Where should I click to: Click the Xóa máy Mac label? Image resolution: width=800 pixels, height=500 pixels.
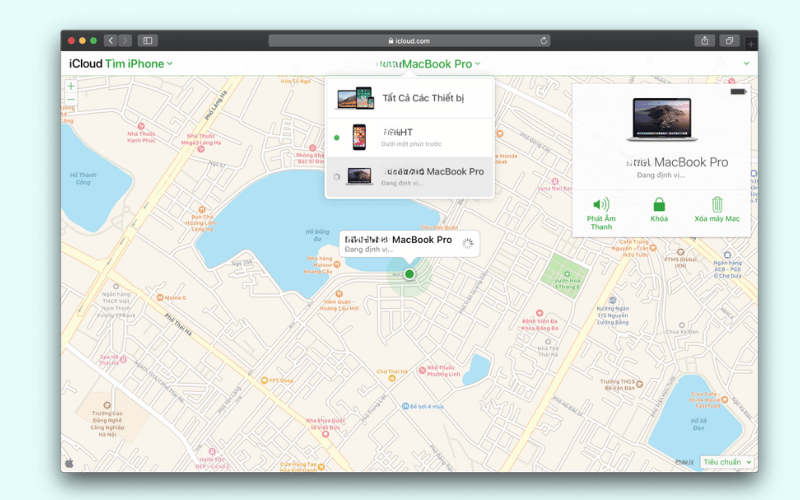coord(717,218)
